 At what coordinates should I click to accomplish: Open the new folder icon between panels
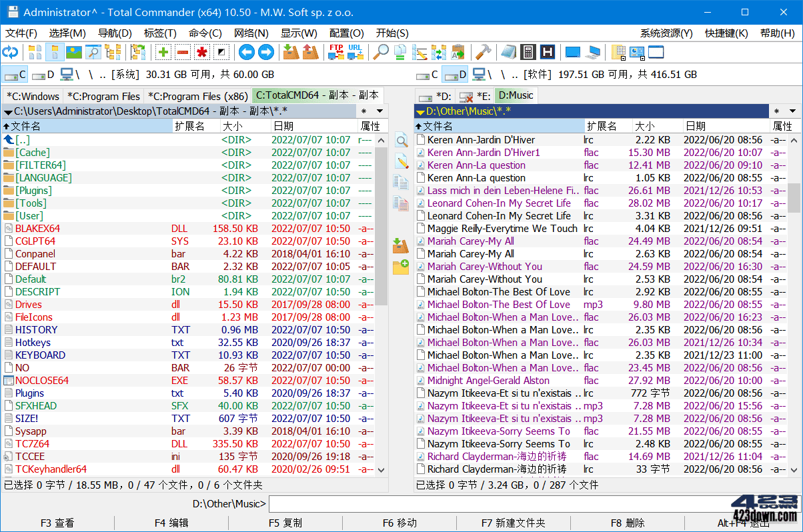(401, 267)
